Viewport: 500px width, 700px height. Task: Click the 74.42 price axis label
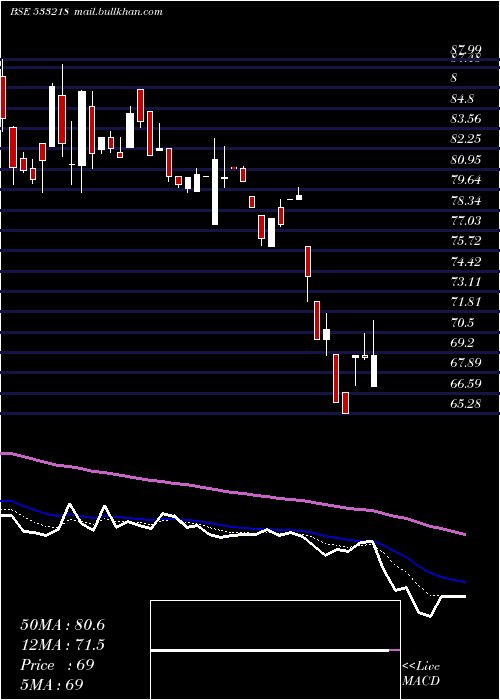466,261
